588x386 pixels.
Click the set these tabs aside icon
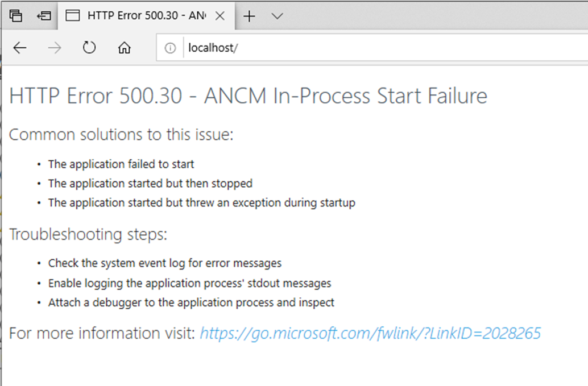(44, 16)
